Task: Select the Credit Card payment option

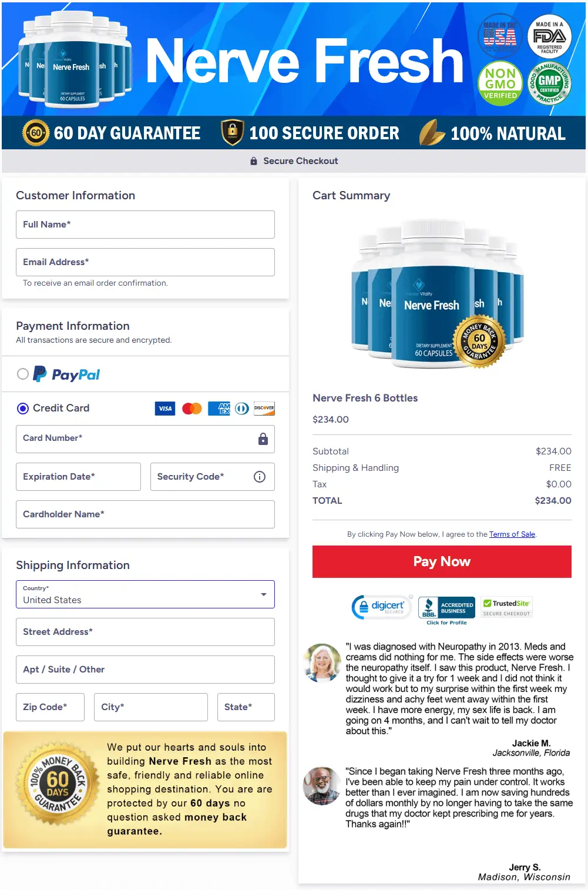Action: pos(23,408)
